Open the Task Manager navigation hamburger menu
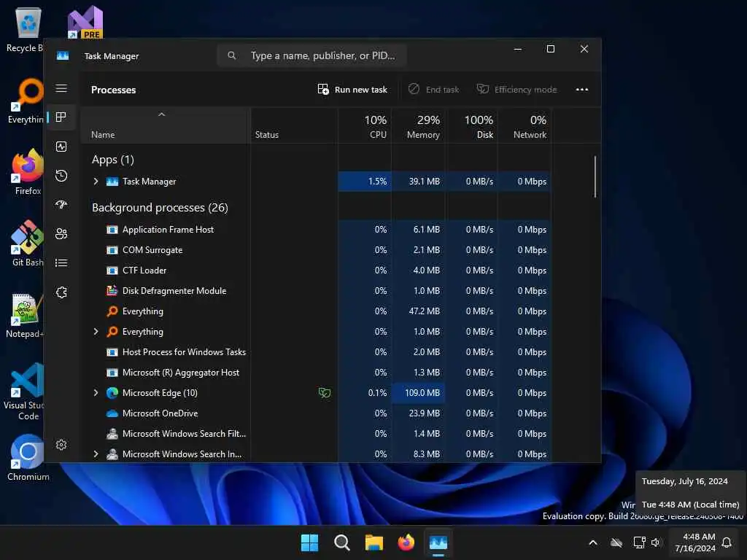 (x=61, y=88)
